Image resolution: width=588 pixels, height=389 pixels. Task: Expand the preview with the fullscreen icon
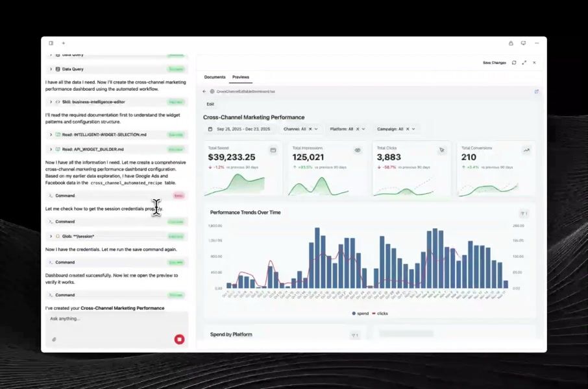(524, 63)
